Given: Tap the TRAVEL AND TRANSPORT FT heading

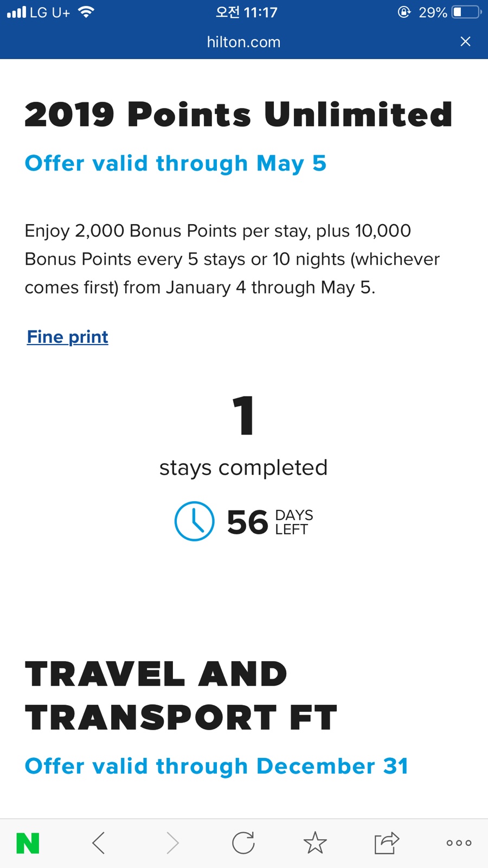Looking at the screenshot, I should pos(182,695).
